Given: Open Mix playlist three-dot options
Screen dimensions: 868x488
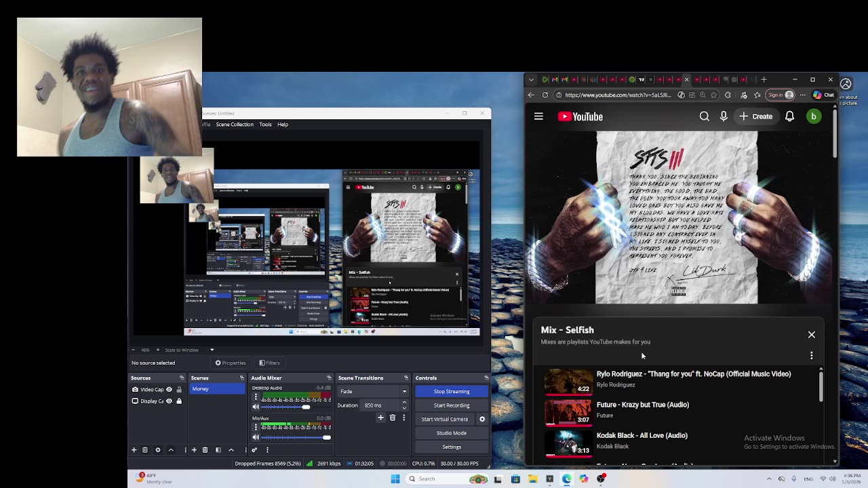Looking at the screenshot, I should coord(811,355).
